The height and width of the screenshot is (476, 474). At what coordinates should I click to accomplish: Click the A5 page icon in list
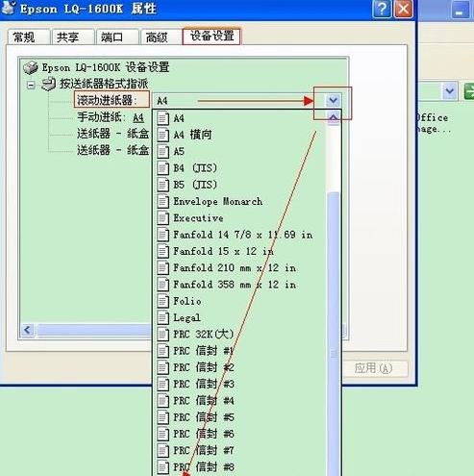[162, 151]
